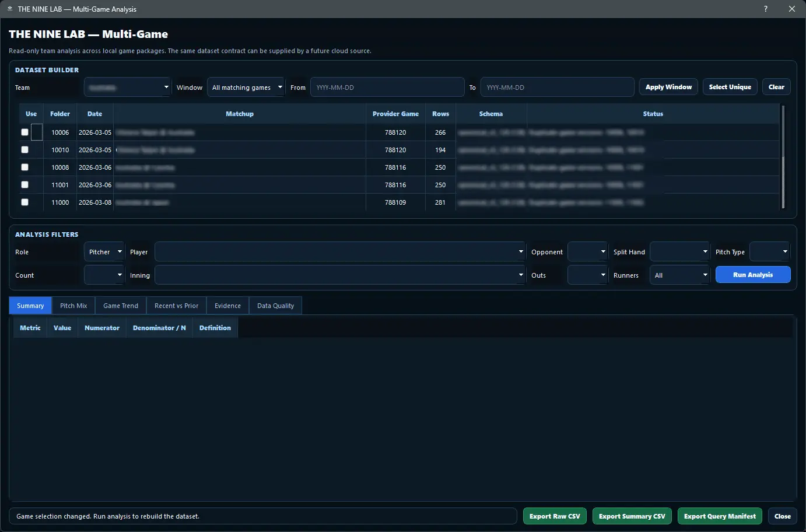Screen dimensions: 806x532
Task: Check the Use box for folder 10010
Action: pyautogui.click(x=24, y=150)
